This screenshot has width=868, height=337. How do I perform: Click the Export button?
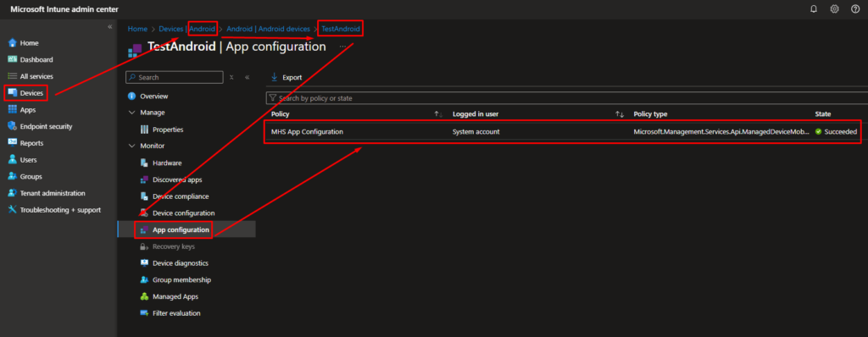tap(287, 77)
